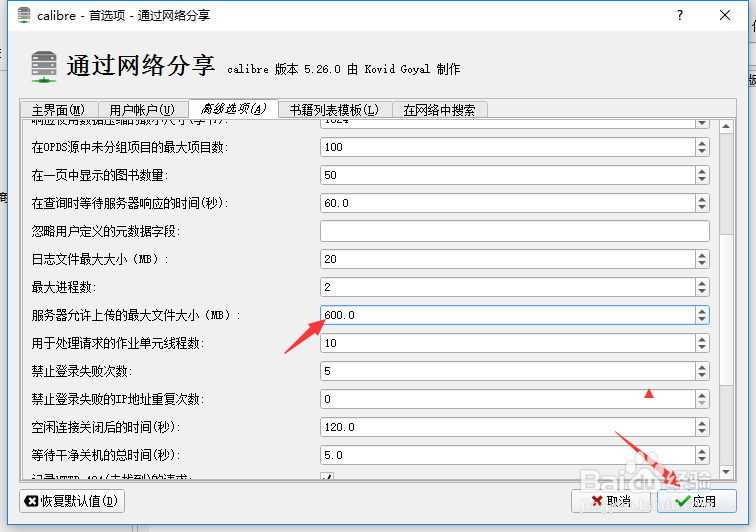
Task: Increase 在一页中显示的图书数量 value
Action: (x=702, y=171)
